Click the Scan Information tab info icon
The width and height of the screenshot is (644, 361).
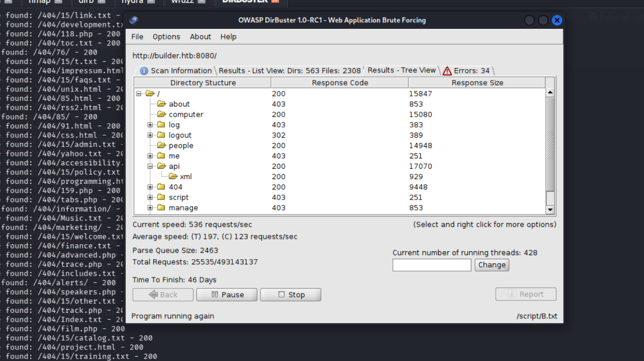coord(144,71)
